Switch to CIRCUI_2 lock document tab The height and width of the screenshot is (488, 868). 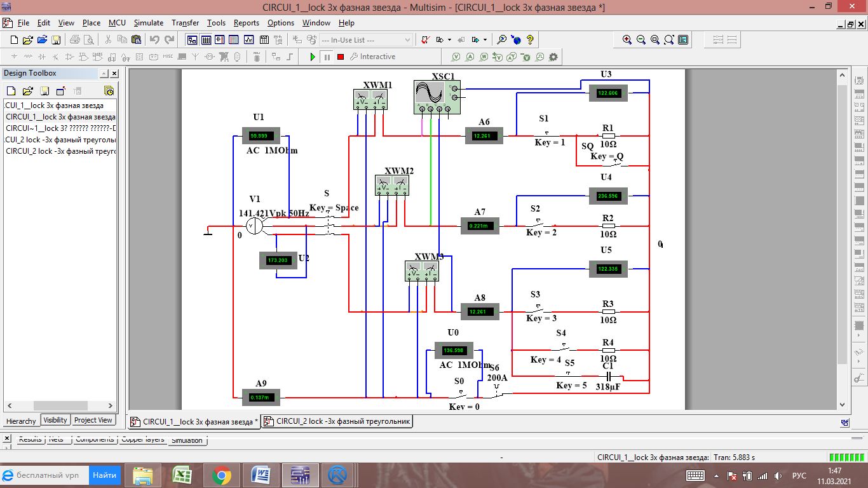coord(337,421)
